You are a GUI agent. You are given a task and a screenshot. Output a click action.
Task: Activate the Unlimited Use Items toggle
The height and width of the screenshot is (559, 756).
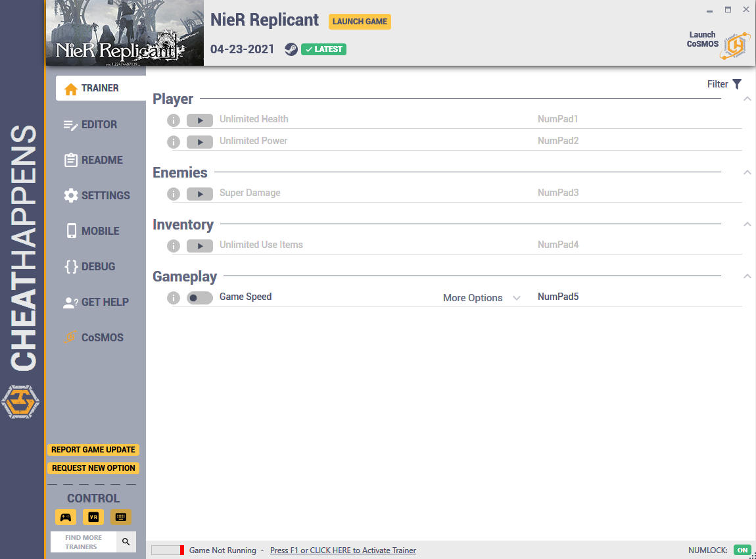[200, 246]
